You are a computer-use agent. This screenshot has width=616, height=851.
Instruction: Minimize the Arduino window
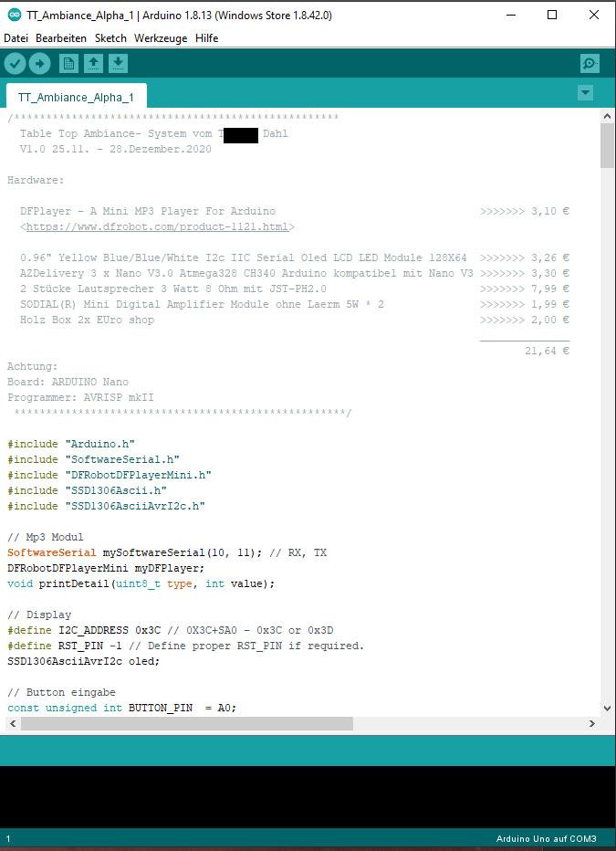pyautogui.click(x=511, y=16)
